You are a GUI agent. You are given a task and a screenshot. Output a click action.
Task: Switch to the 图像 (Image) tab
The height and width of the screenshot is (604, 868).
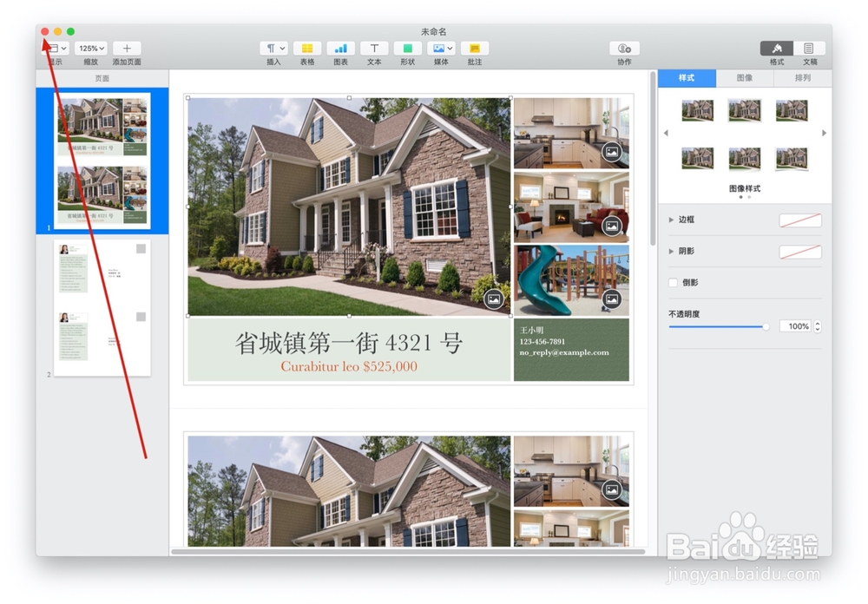tap(745, 78)
